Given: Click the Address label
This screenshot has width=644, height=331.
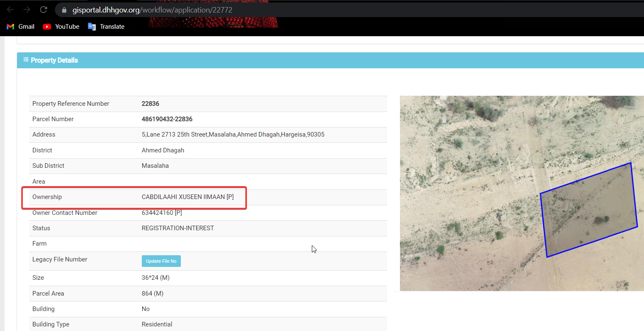Looking at the screenshot, I should (44, 134).
